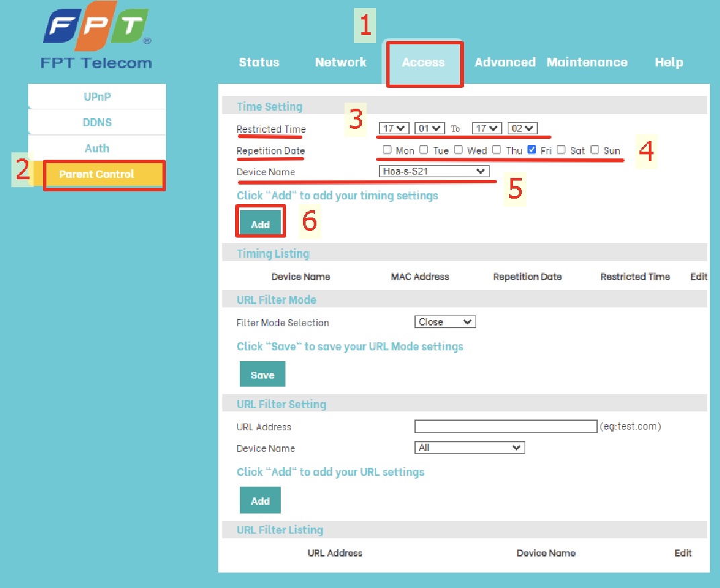
Task: Click the URL Address input field
Action: coord(505,426)
